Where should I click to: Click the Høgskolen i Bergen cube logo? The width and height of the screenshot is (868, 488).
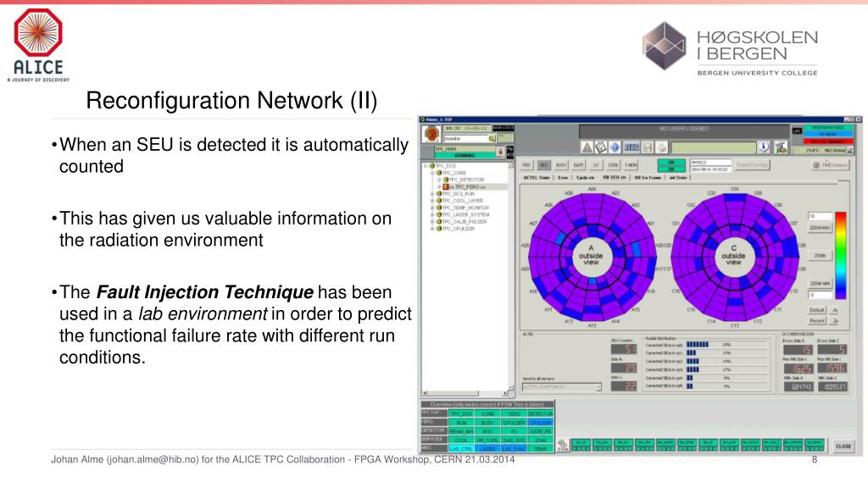click(x=665, y=46)
